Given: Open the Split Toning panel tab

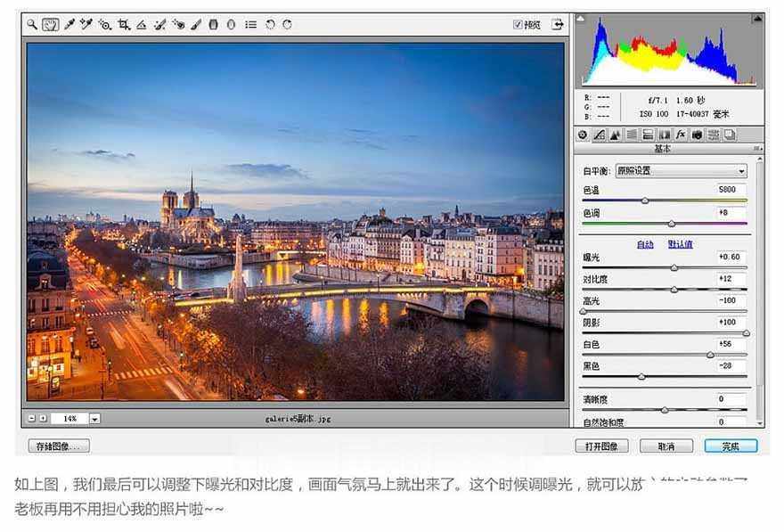Looking at the screenshot, I should pos(648,135).
